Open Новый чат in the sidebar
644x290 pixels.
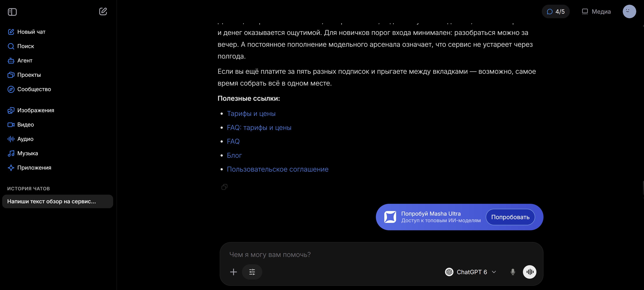26,32
